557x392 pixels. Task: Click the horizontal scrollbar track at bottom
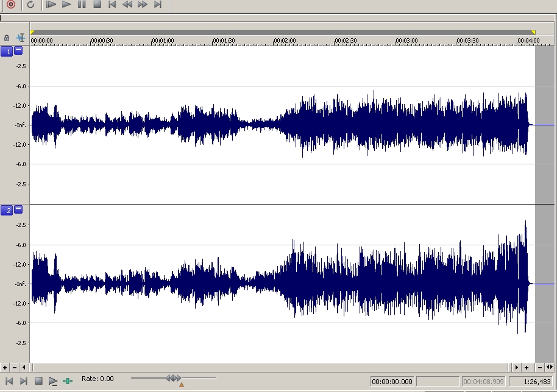click(x=270, y=368)
